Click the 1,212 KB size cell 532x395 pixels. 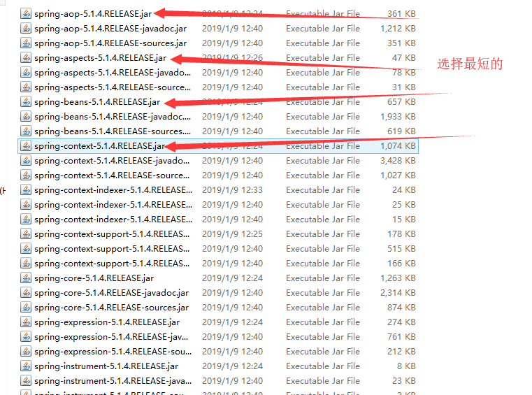click(398, 29)
